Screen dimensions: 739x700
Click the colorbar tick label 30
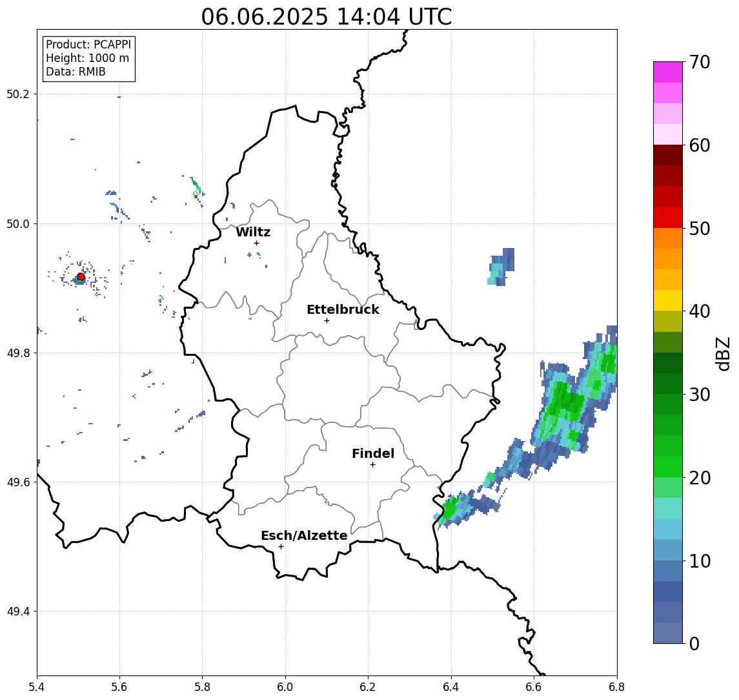point(700,395)
